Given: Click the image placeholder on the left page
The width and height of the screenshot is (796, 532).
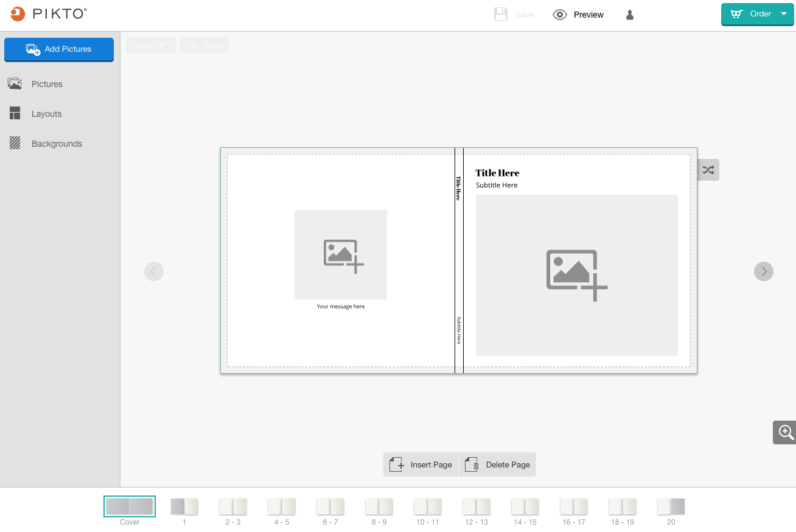Looking at the screenshot, I should pos(340,254).
